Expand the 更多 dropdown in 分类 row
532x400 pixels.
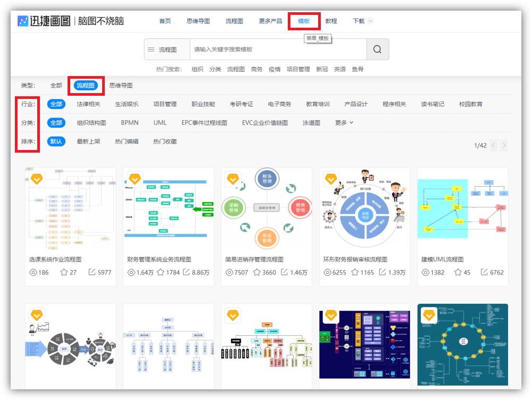[343, 123]
